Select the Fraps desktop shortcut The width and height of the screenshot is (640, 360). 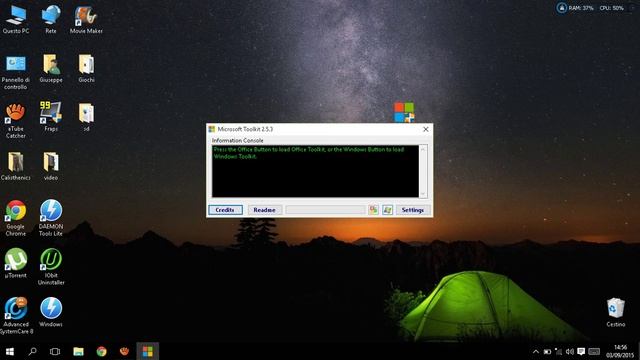(x=51, y=117)
